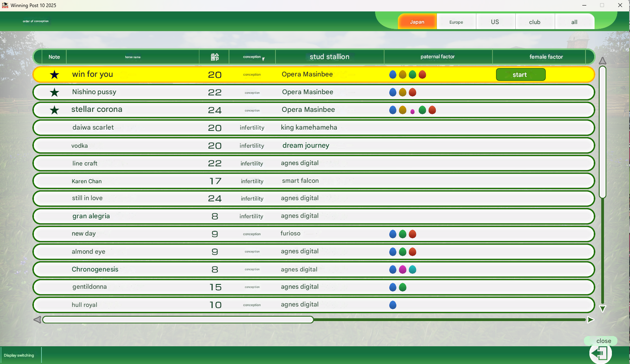
Task: Click the vertical scrollbar thumb
Action: point(602,132)
